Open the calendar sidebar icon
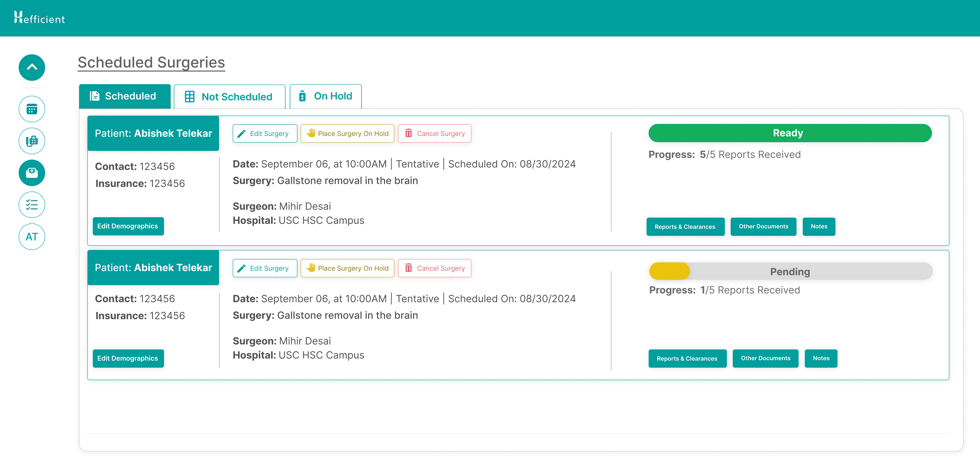 (x=32, y=109)
